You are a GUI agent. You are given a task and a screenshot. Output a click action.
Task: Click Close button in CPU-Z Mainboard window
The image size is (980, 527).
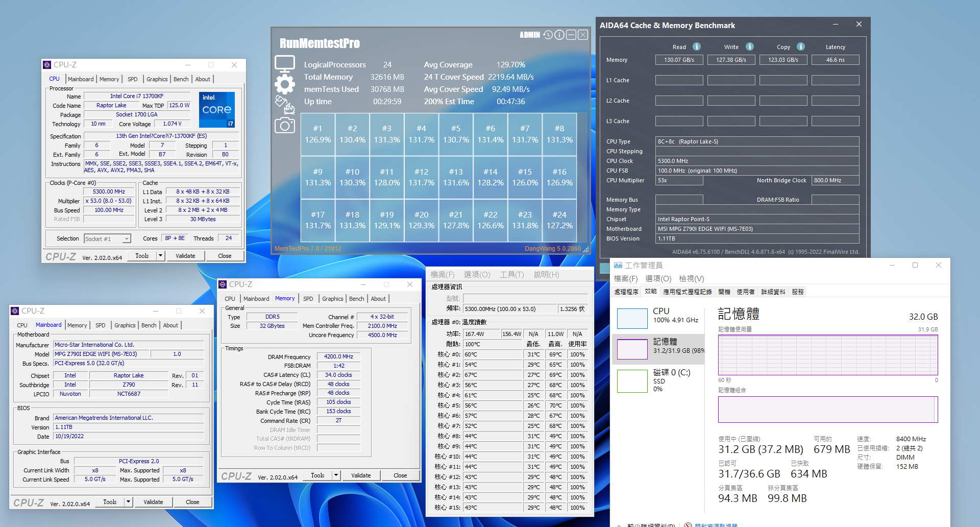pyautogui.click(x=192, y=502)
